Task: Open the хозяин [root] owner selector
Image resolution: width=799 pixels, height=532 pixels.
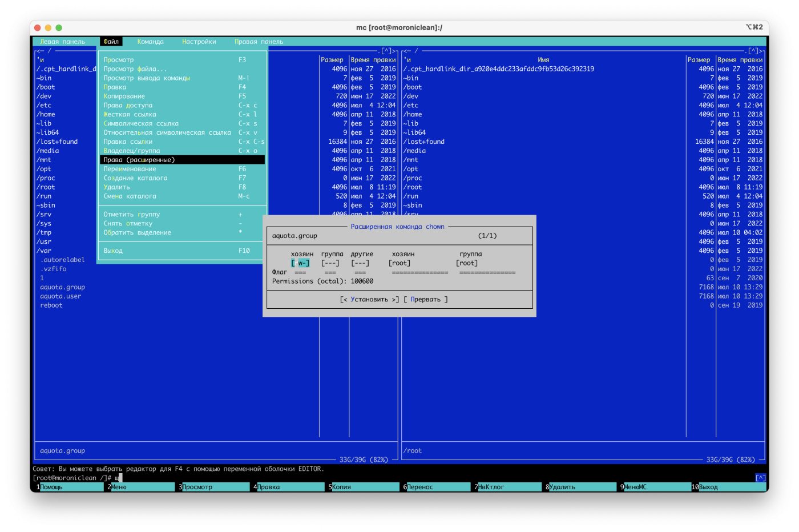Action: (399, 263)
